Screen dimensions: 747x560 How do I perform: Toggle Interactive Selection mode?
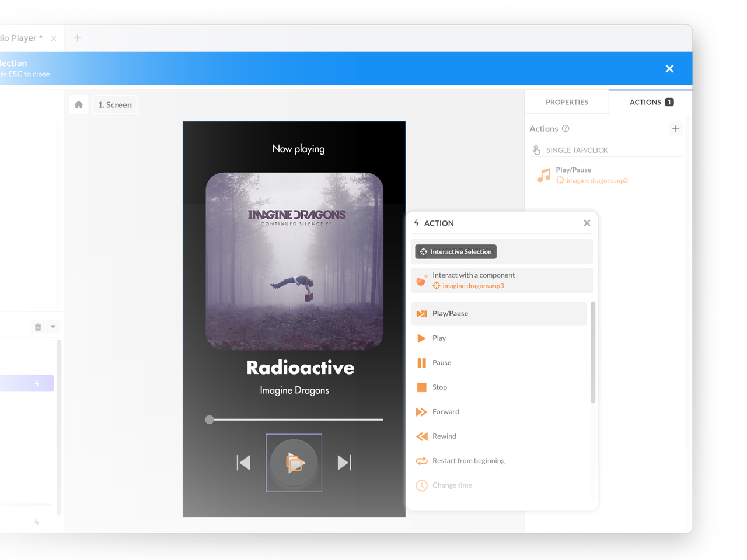455,251
